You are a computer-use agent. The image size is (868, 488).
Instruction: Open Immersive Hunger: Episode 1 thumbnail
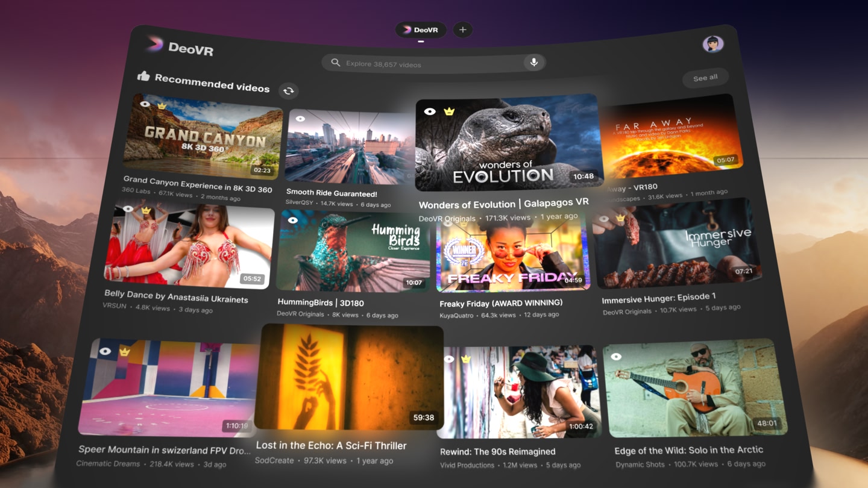click(x=678, y=243)
